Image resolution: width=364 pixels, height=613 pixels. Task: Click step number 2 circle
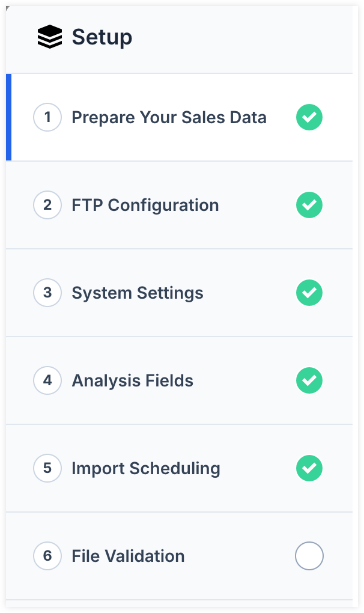[47, 205]
